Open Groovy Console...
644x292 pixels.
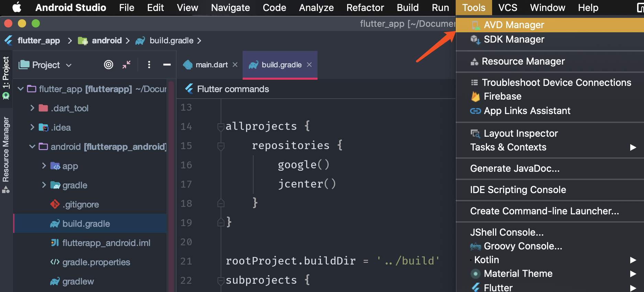(x=550, y=246)
